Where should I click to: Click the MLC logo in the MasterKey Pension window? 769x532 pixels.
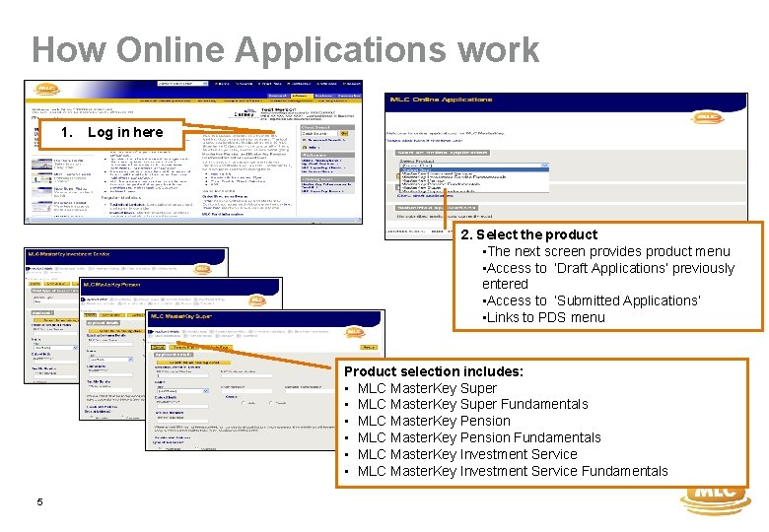point(257,300)
